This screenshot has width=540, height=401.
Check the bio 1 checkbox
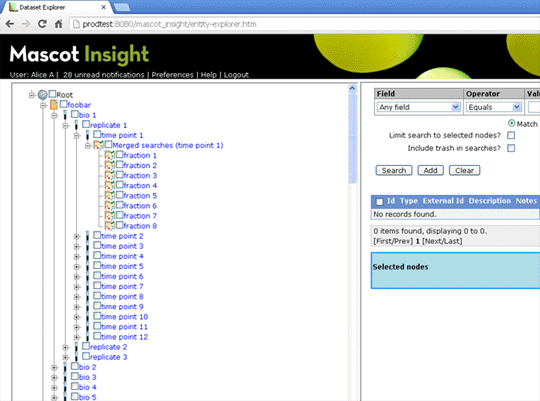pyautogui.click(x=75, y=114)
